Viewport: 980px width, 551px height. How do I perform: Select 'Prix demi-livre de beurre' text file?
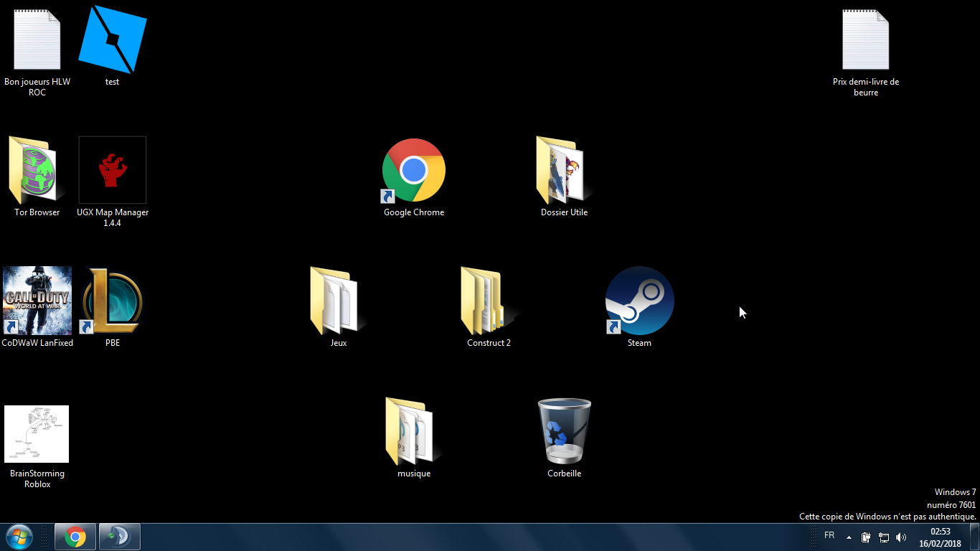[x=865, y=40]
